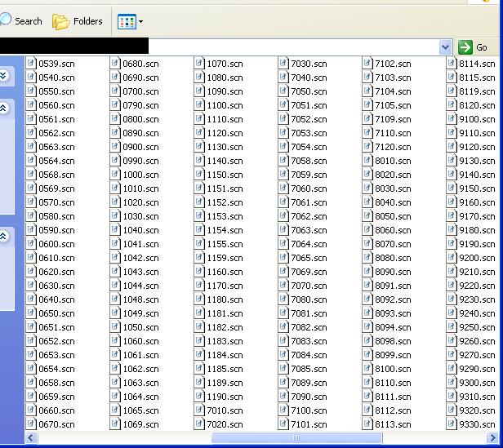Click the file name 7020.scn
Image resolution: width=503 pixels, height=448 pixels.
click(x=225, y=424)
